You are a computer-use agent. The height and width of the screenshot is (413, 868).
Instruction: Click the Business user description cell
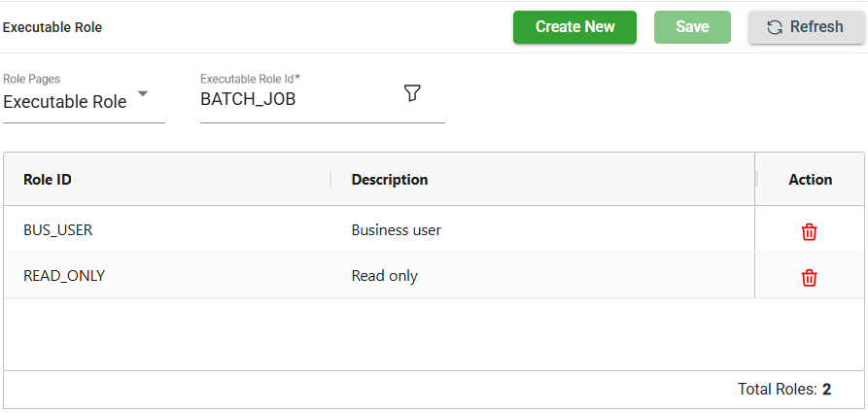[x=397, y=230]
